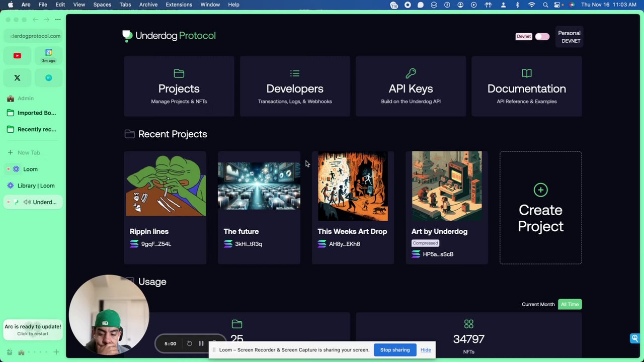The height and width of the screenshot is (362, 644).
Task: Open pinned YouTube tab in Arc sidebar
Action: 17,55
